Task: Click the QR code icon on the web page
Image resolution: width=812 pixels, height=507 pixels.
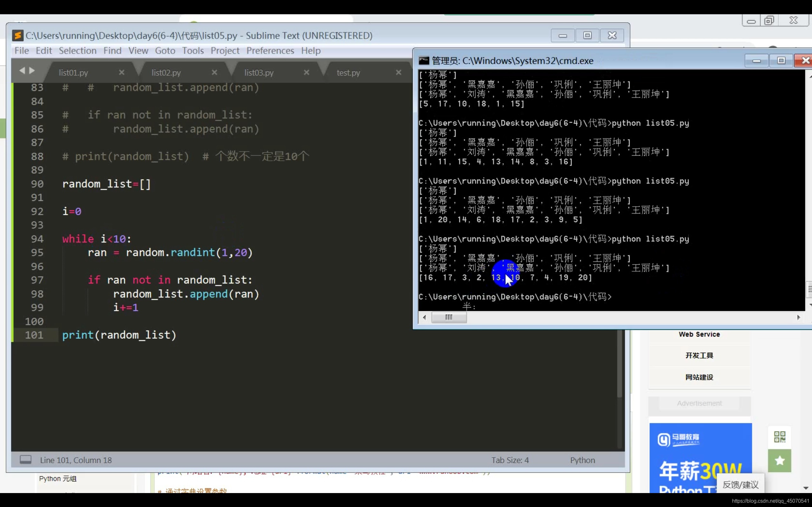Action: (779, 437)
